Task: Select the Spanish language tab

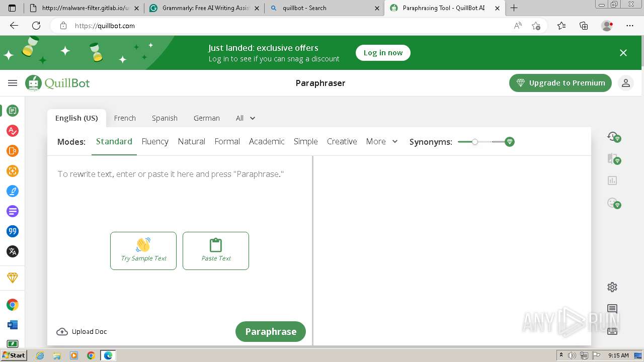Action: pyautogui.click(x=165, y=118)
